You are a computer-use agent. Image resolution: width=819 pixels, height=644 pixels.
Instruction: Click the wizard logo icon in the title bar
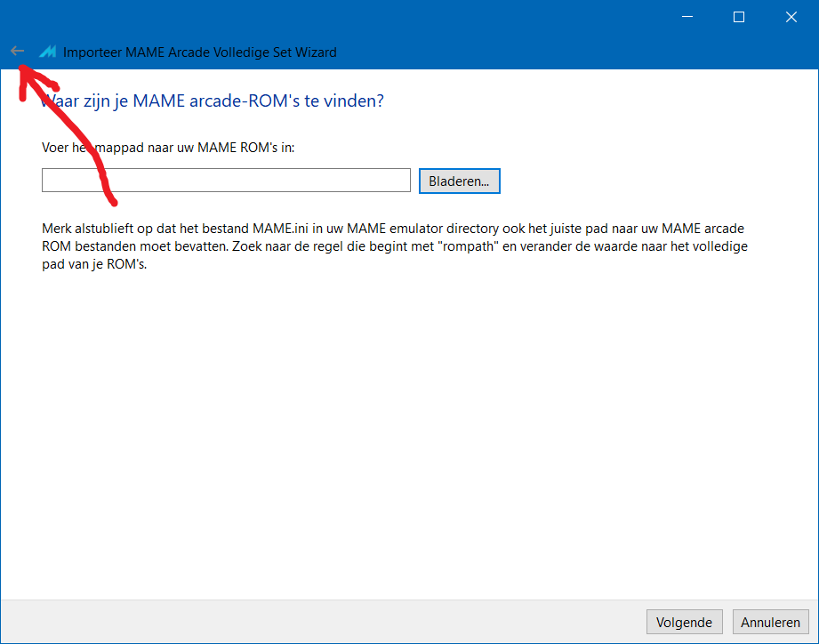pyautogui.click(x=47, y=52)
